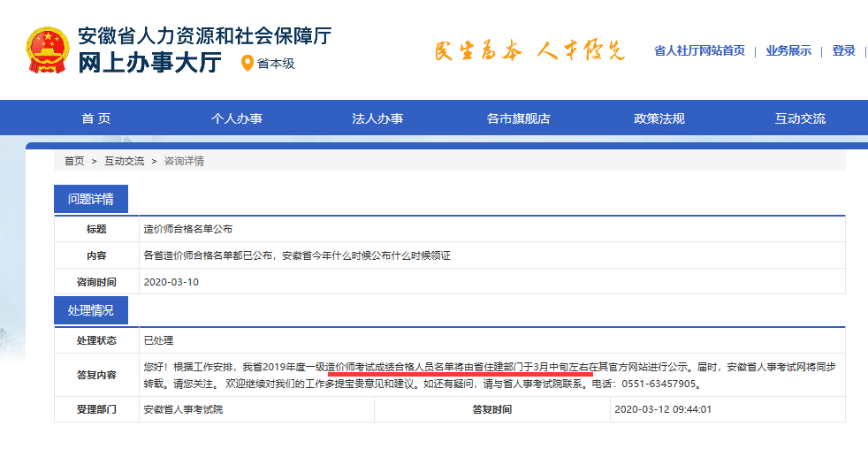Click the 处理情况 section header

tap(91, 311)
